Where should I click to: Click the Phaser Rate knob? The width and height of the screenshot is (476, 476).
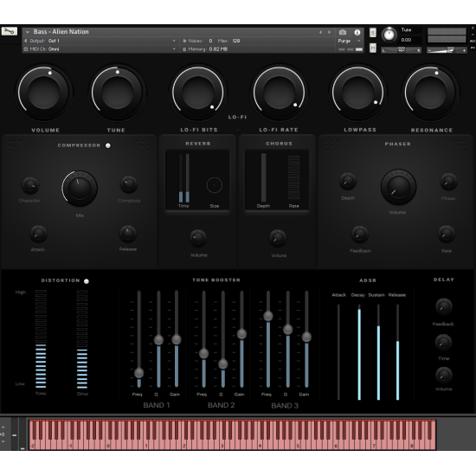pos(446,234)
